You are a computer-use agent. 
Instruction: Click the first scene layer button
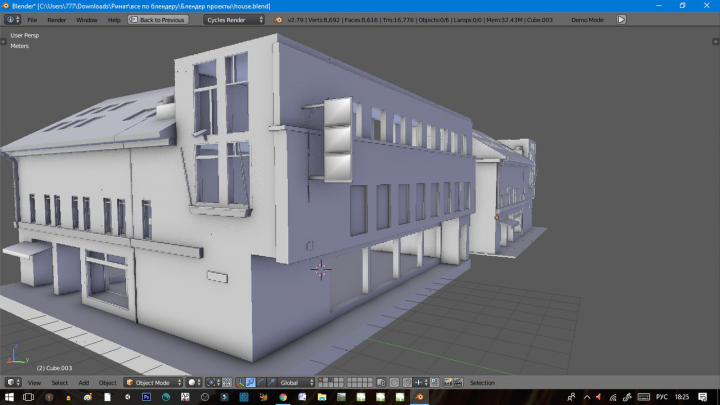[321, 380]
